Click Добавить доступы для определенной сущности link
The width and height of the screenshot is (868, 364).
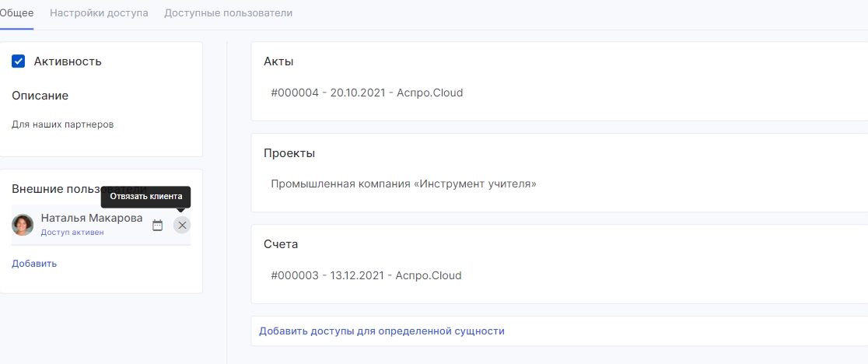pos(382,331)
